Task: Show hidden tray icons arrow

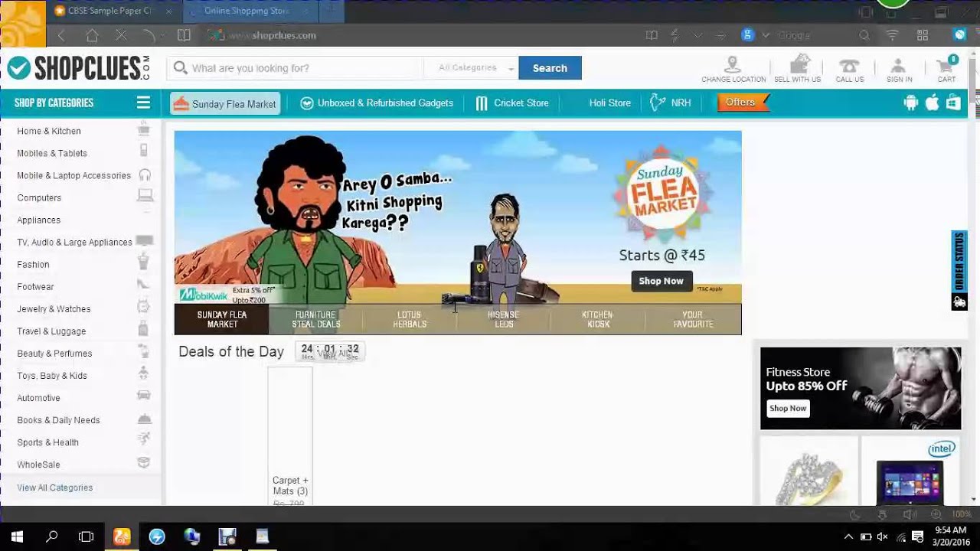Action: click(848, 536)
